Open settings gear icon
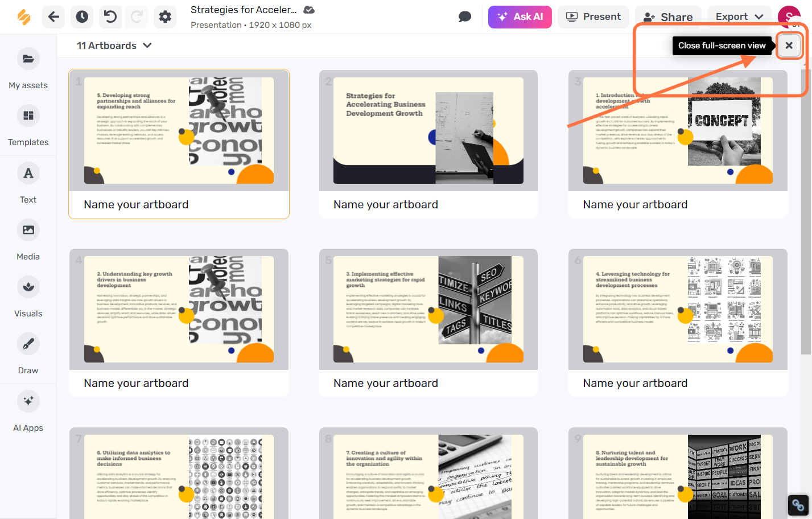 [x=165, y=17]
